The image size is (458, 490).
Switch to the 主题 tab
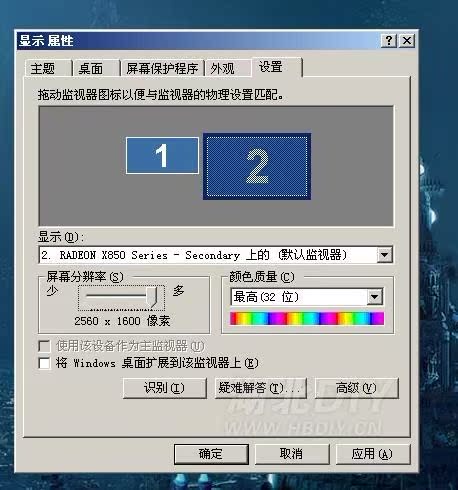43,69
